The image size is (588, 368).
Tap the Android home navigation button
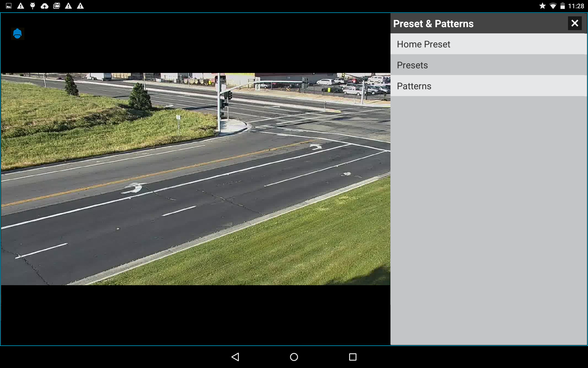[294, 357]
